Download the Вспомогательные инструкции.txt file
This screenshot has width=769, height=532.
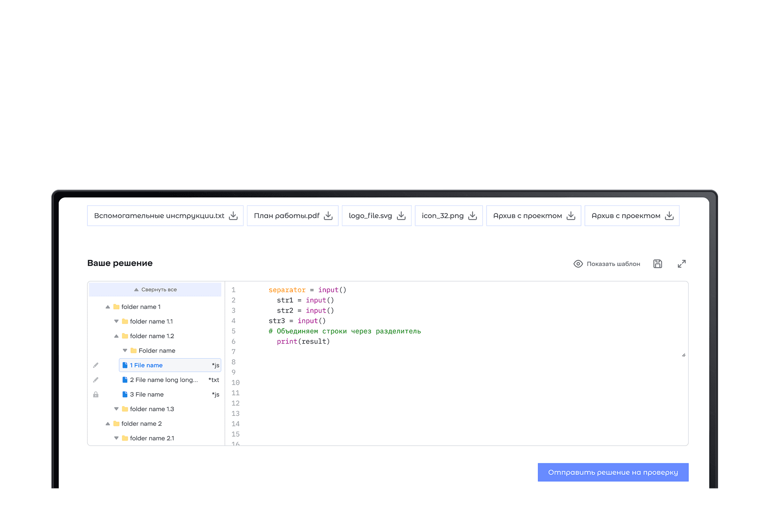point(233,216)
